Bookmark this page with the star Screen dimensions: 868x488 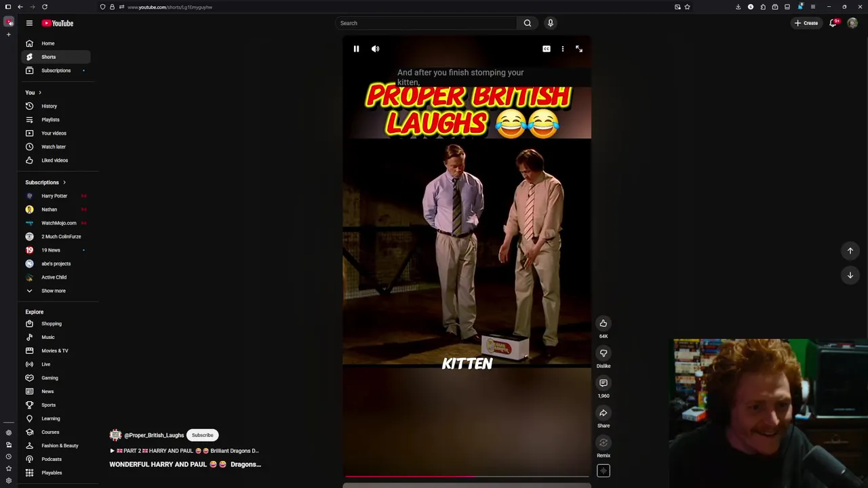(687, 7)
